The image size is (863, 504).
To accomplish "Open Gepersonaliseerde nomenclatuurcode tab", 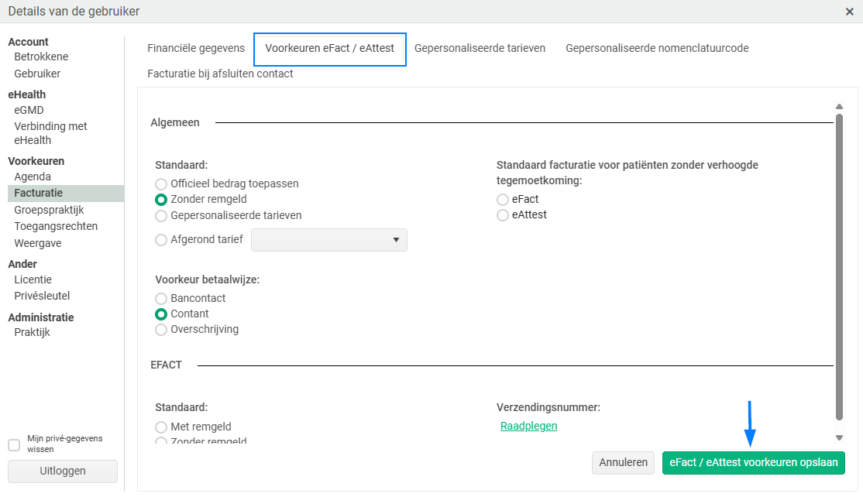I will tap(657, 48).
